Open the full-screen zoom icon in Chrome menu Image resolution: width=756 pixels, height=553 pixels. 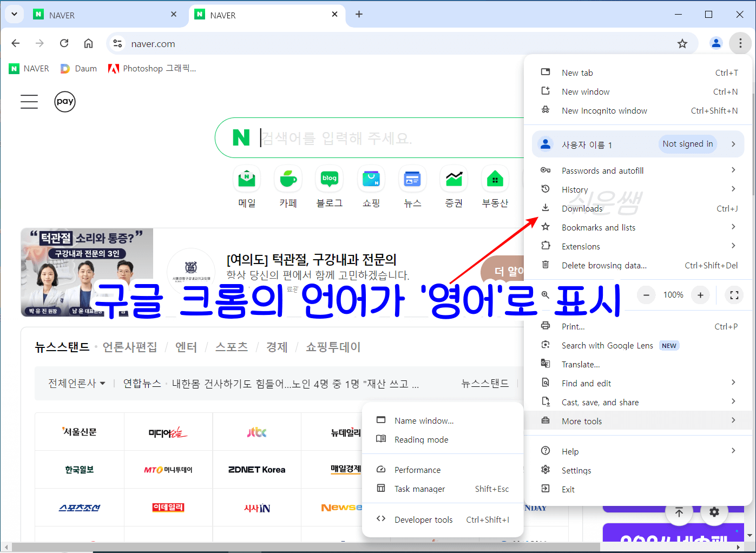point(734,295)
